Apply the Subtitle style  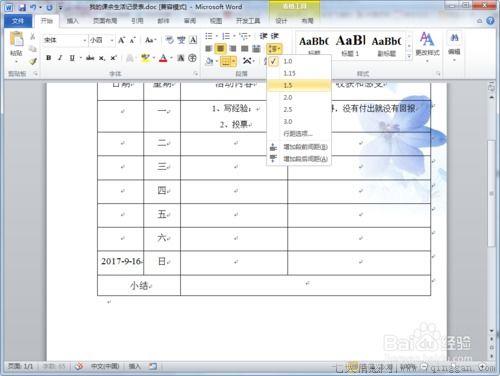387,44
